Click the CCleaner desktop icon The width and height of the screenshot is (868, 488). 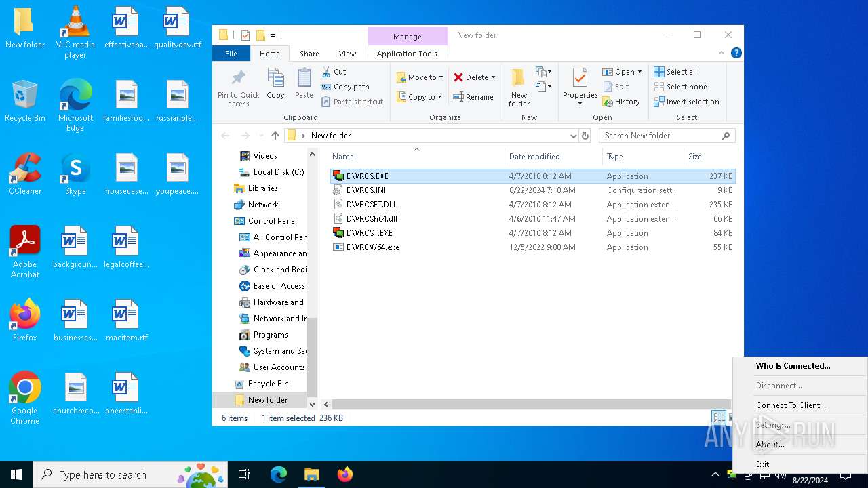(x=25, y=174)
